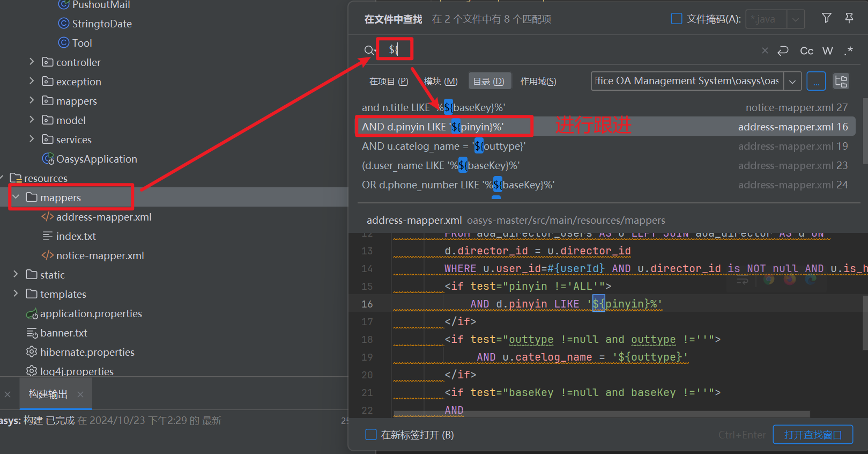Open the OasysApplication class
The width and height of the screenshot is (868, 454).
tap(97, 159)
